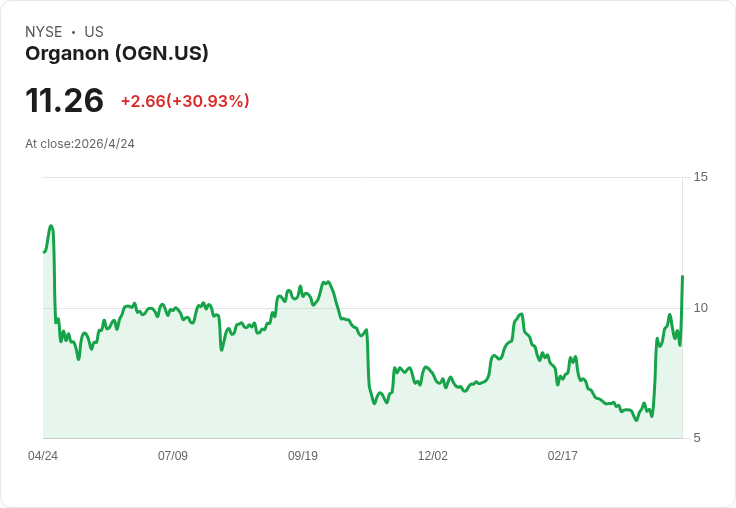Click the 07/09 date label on x-axis
Viewport: 736px width, 508px height.
173,456
